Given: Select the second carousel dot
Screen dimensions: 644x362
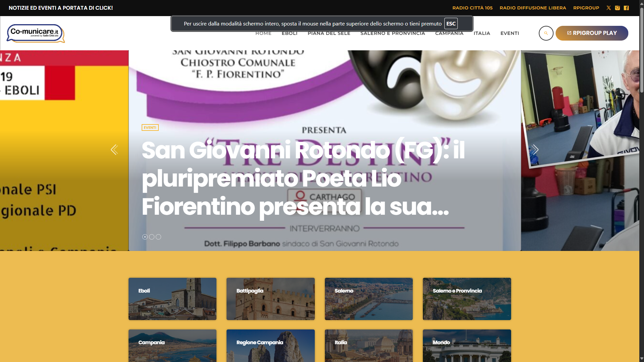Looking at the screenshot, I should [152, 237].
